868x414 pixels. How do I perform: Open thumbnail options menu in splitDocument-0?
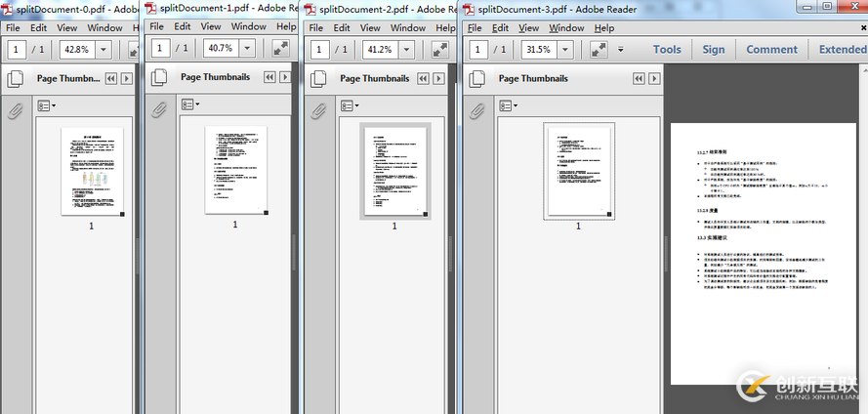click(x=47, y=105)
